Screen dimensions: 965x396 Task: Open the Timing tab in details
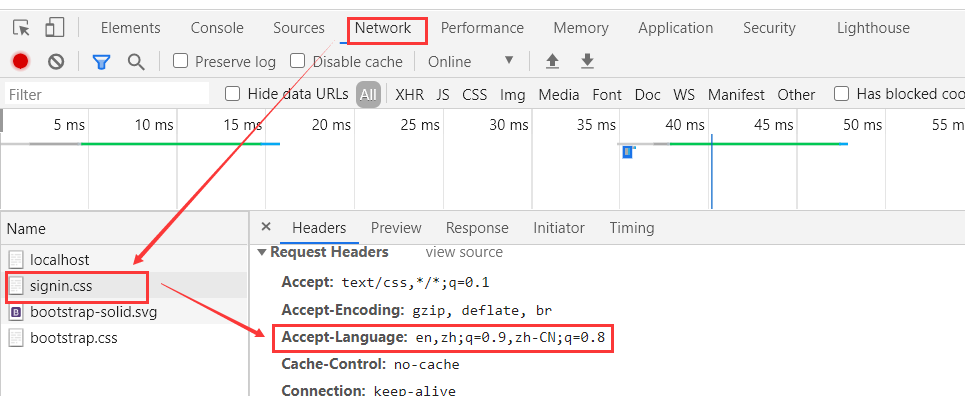tap(631, 228)
